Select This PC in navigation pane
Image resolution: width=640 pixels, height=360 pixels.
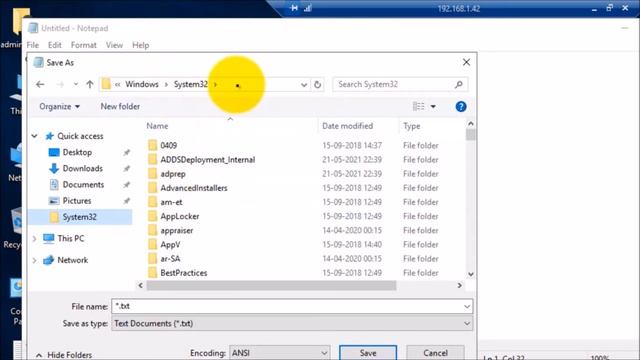point(71,239)
